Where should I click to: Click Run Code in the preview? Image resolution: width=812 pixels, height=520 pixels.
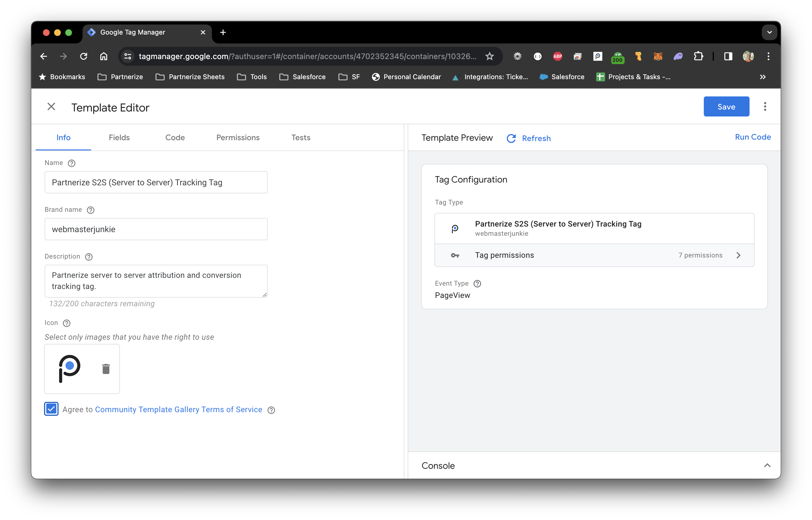[x=753, y=137]
